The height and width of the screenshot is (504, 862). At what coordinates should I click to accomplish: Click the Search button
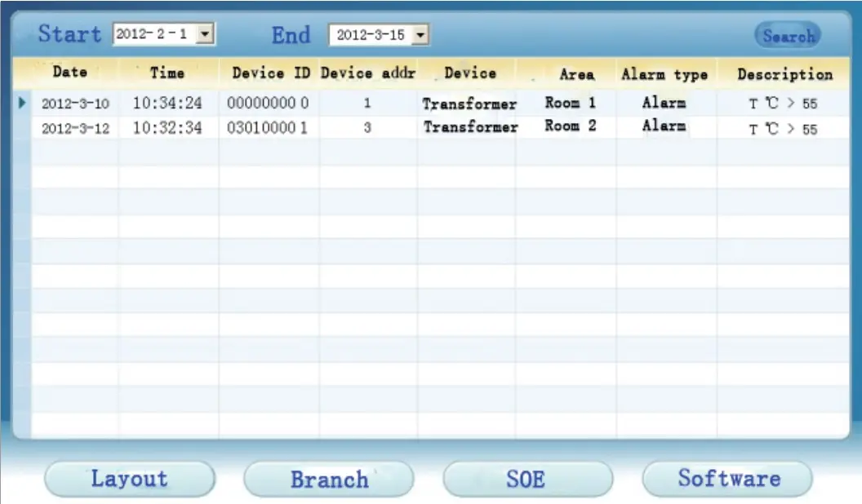[x=788, y=36]
